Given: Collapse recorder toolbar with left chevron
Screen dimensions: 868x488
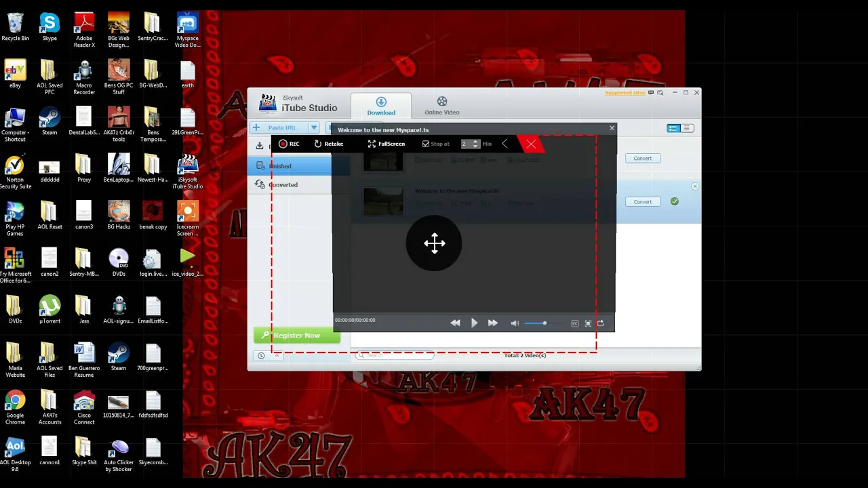Looking at the screenshot, I should (505, 144).
